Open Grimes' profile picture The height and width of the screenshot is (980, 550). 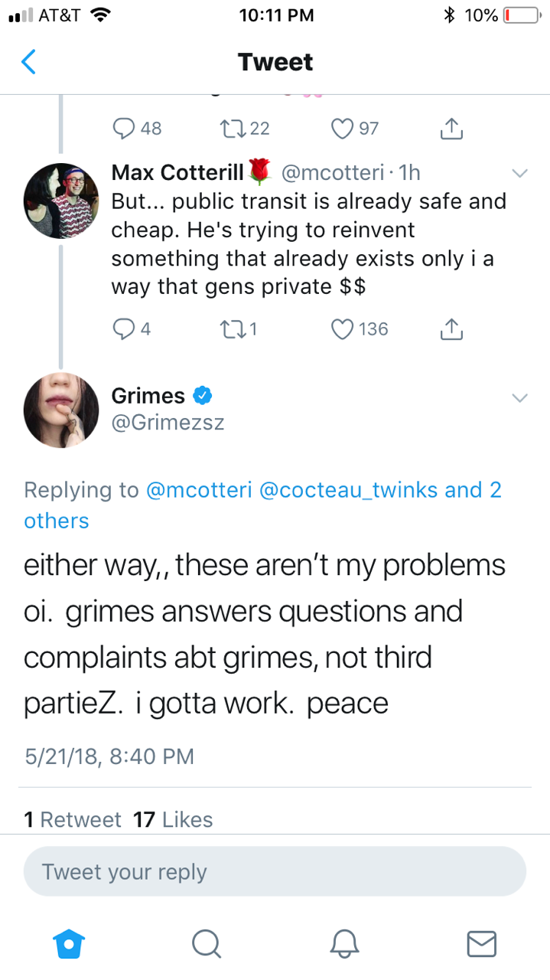click(62, 411)
